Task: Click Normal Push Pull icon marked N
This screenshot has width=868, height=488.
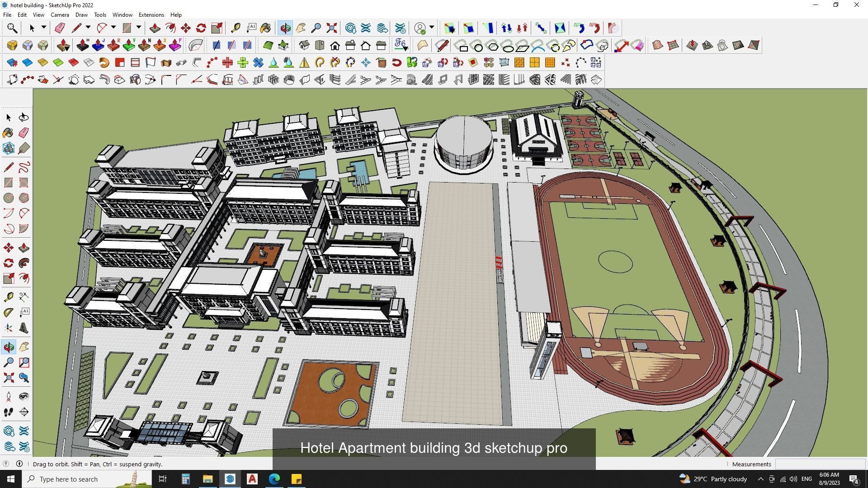Action: click(x=144, y=45)
